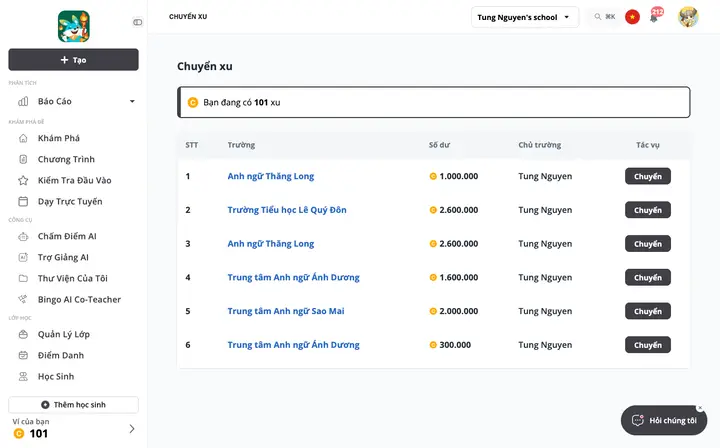Open Anh ngữ Thăng Long row 1 link
Viewport: 720px width, 448px height.
tap(270, 176)
